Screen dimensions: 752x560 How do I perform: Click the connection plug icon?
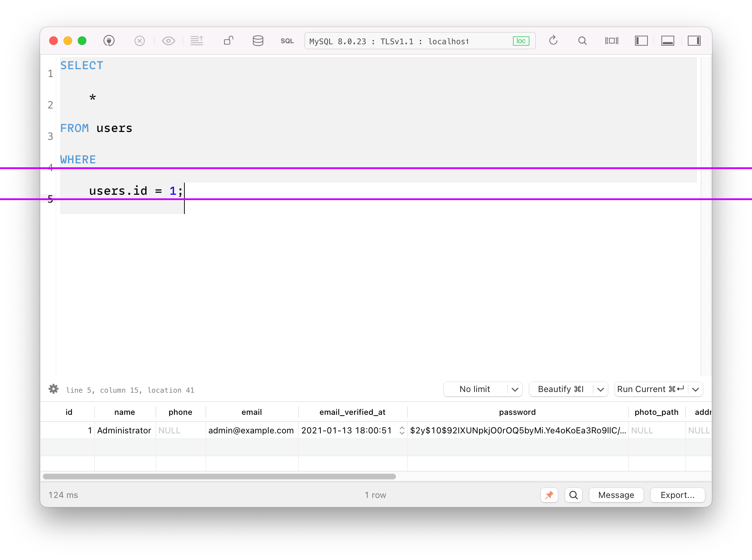click(109, 41)
